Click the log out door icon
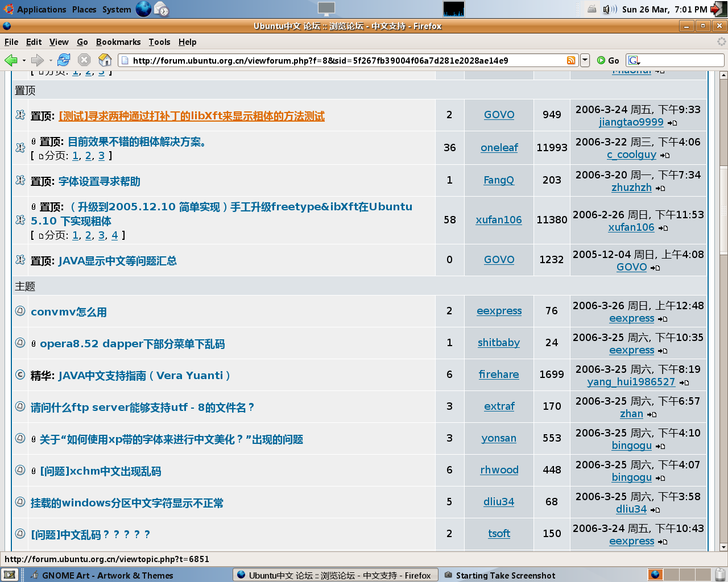The image size is (728, 582). pyautogui.click(x=718, y=9)
